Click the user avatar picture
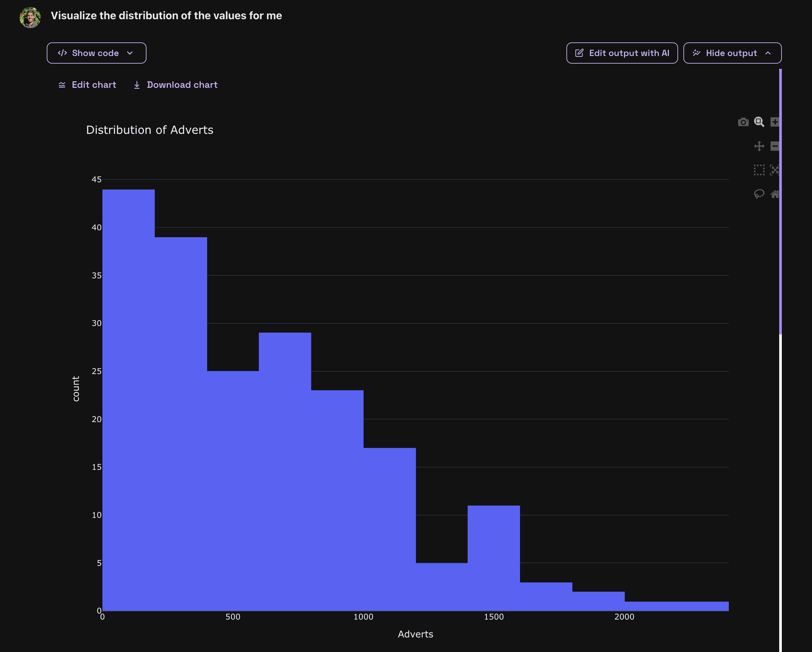This screenshot has height=652, width=812. click(30, 17)
